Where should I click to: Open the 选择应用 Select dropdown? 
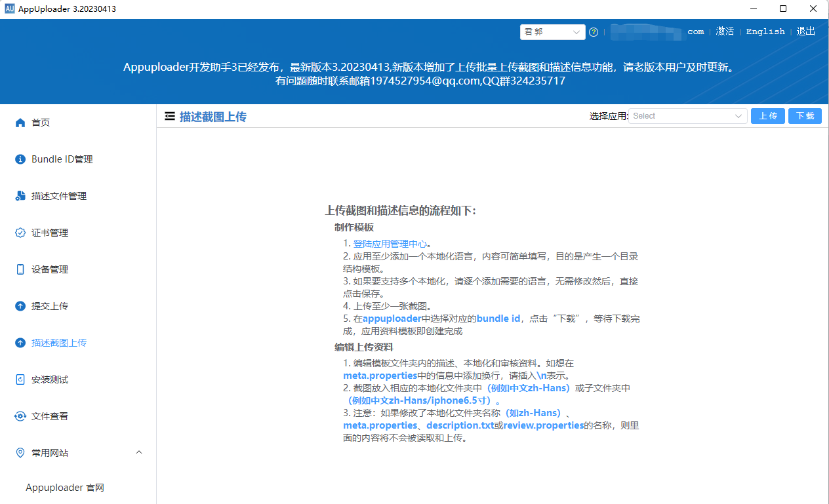(688, 116)
